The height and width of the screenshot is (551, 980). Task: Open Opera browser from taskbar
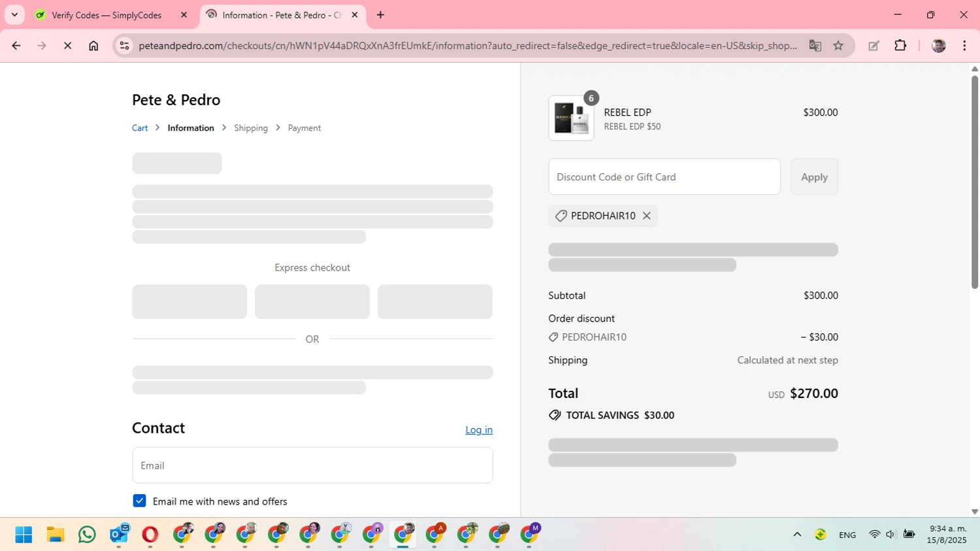point(150,535)
